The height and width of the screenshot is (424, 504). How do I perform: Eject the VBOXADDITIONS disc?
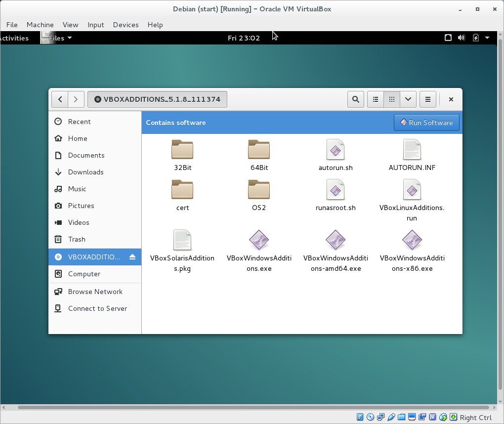coord(132,257)
